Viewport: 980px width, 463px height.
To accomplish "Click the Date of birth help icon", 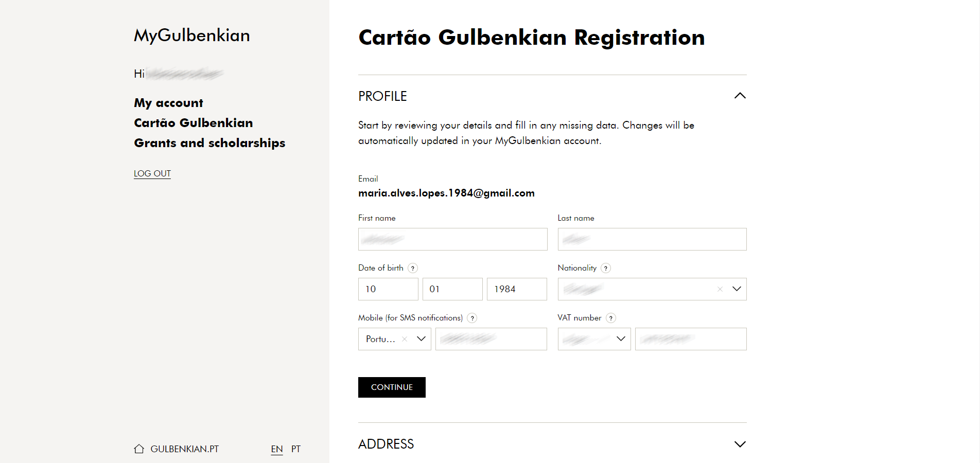I will 413,268.
